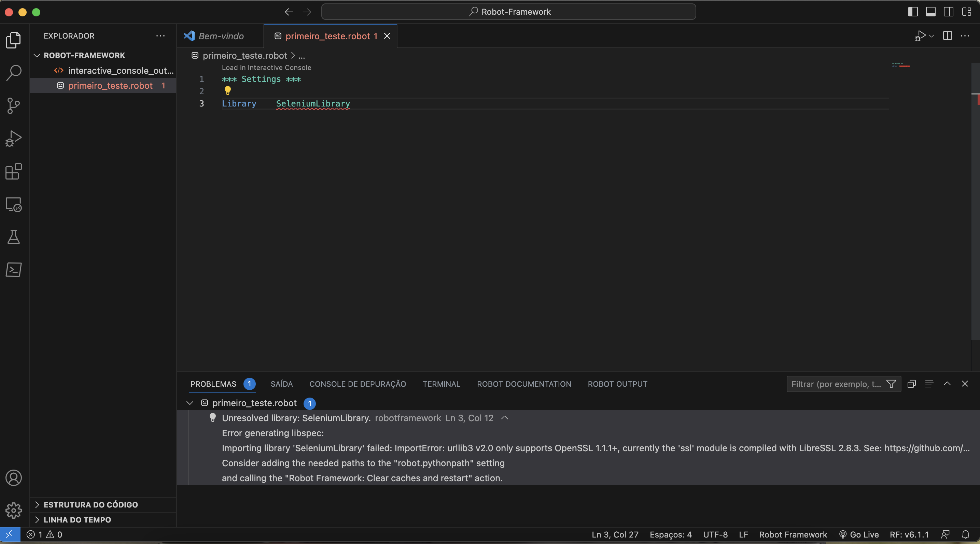Click lightbulb beside Unresolved library problem

(x=213, y=418)
